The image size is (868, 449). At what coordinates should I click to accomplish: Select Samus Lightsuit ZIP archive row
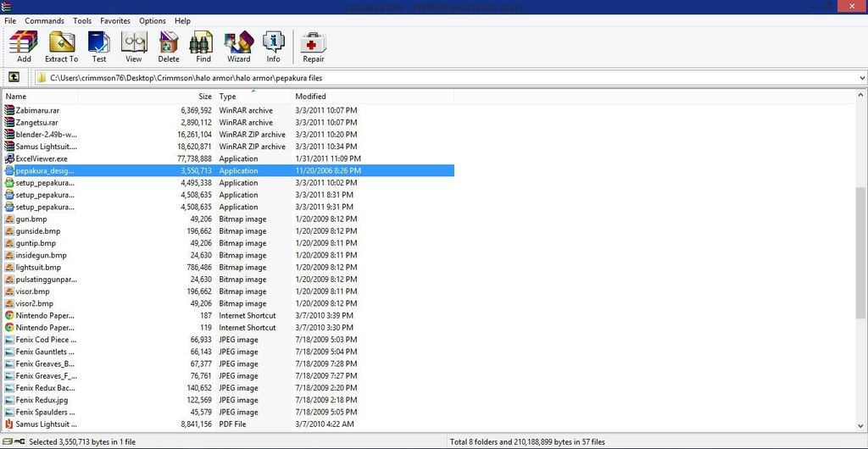point(229,147)
